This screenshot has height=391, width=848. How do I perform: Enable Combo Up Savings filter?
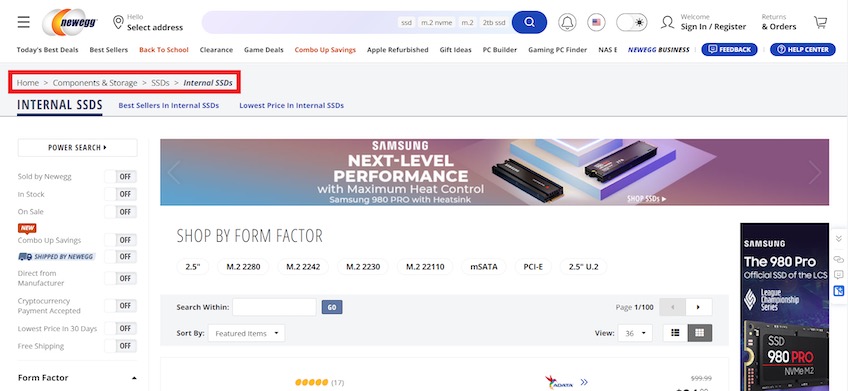[121, 240]
